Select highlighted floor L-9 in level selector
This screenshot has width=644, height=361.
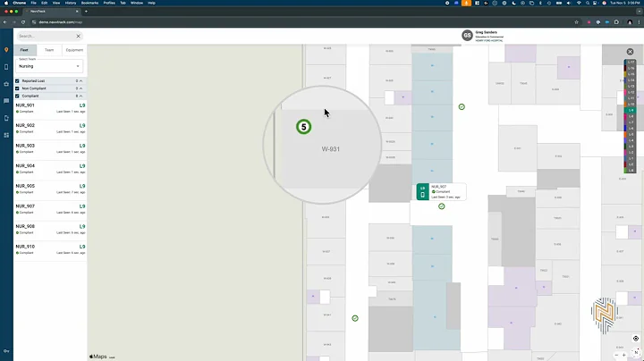[631, 110]
